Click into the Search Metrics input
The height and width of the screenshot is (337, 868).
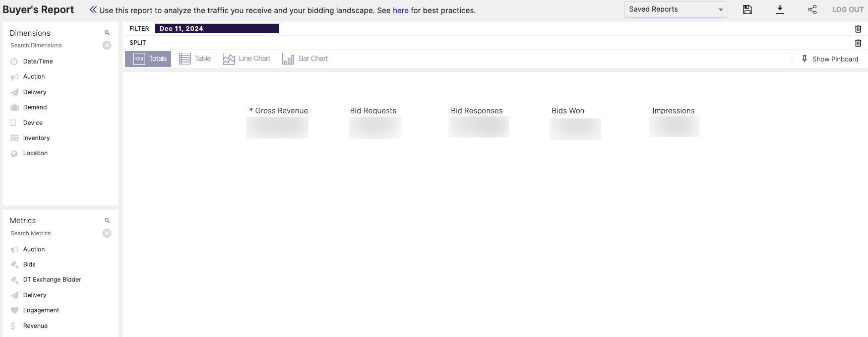pyautogui.click(x=55, y=233)
